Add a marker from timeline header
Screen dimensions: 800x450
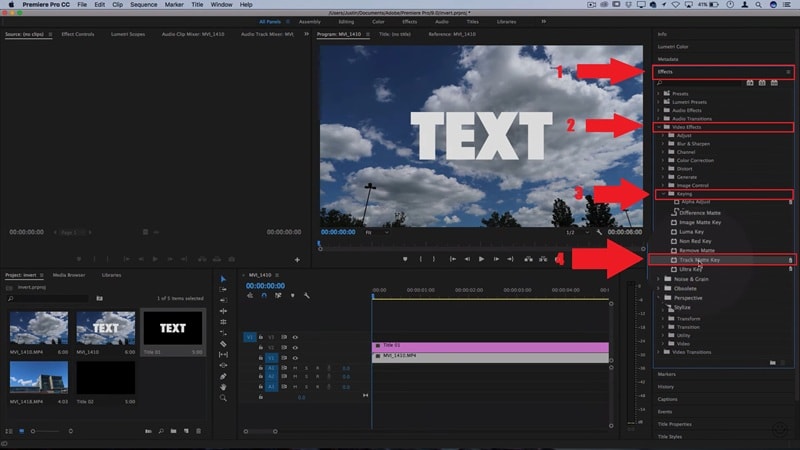click(x=292, y=295)
